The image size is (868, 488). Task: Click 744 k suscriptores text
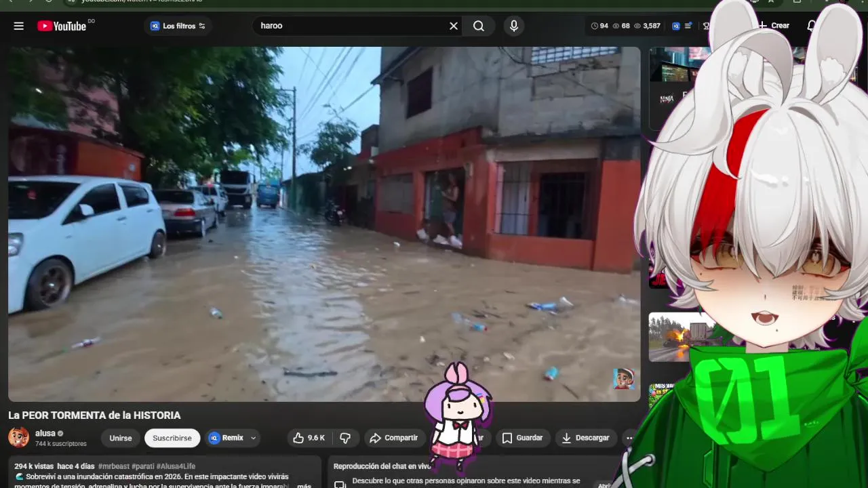61,444
